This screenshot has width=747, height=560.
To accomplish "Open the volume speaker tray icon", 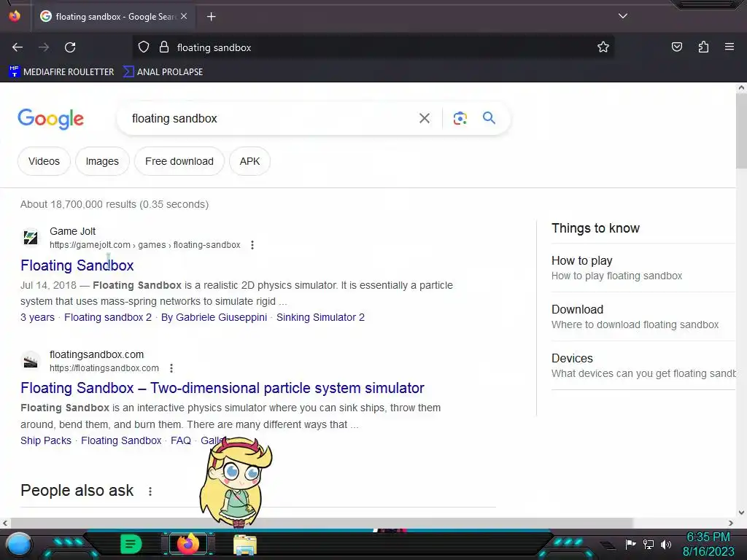I will [x=665, y=544].
